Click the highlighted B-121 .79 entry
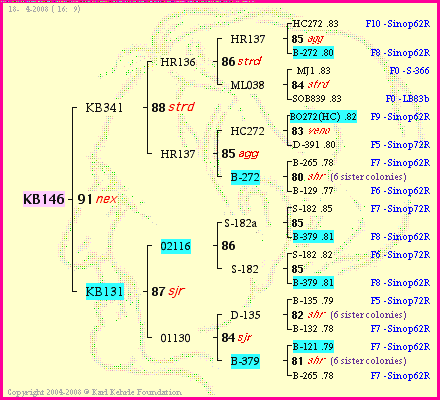Viewport: 440px width, 400px height. [x=313, y=347]
